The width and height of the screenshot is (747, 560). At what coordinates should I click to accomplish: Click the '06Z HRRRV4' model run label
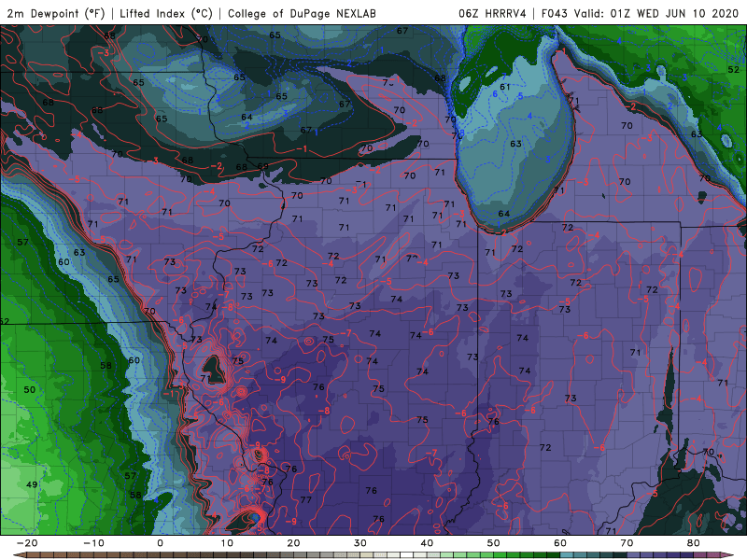point(492,13)
